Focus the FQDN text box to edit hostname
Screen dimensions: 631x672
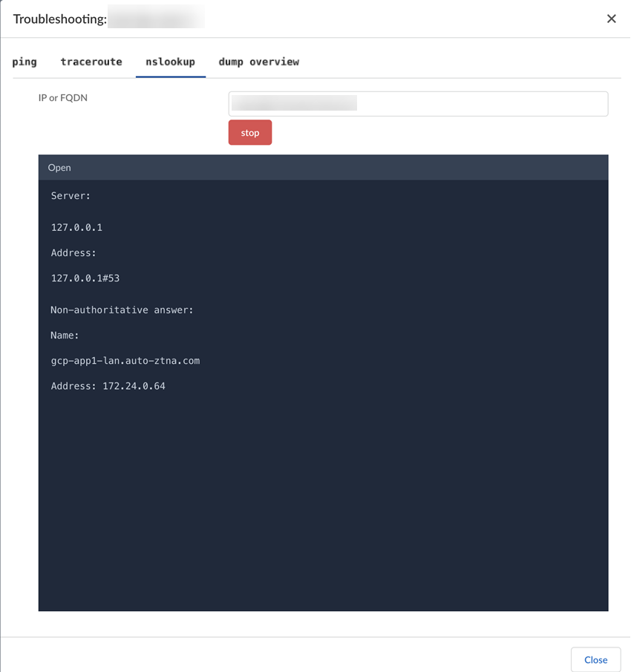417,103
